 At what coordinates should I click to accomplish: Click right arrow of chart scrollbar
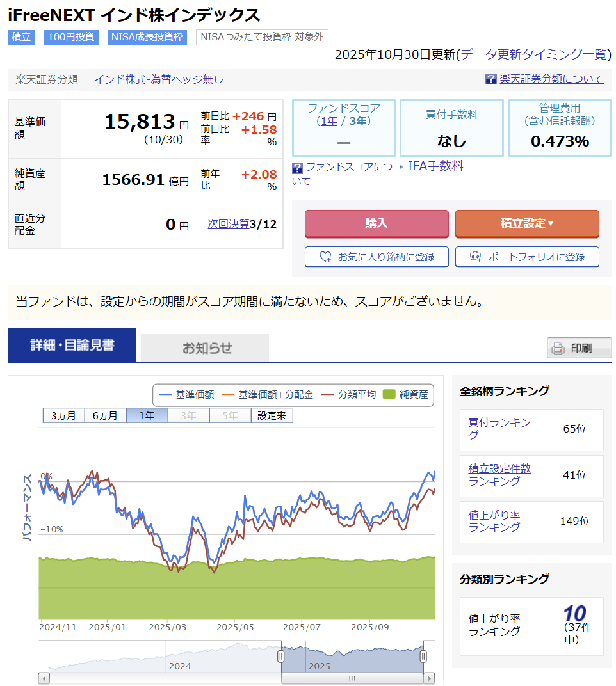pyautogui.click(x=430, y=678)
